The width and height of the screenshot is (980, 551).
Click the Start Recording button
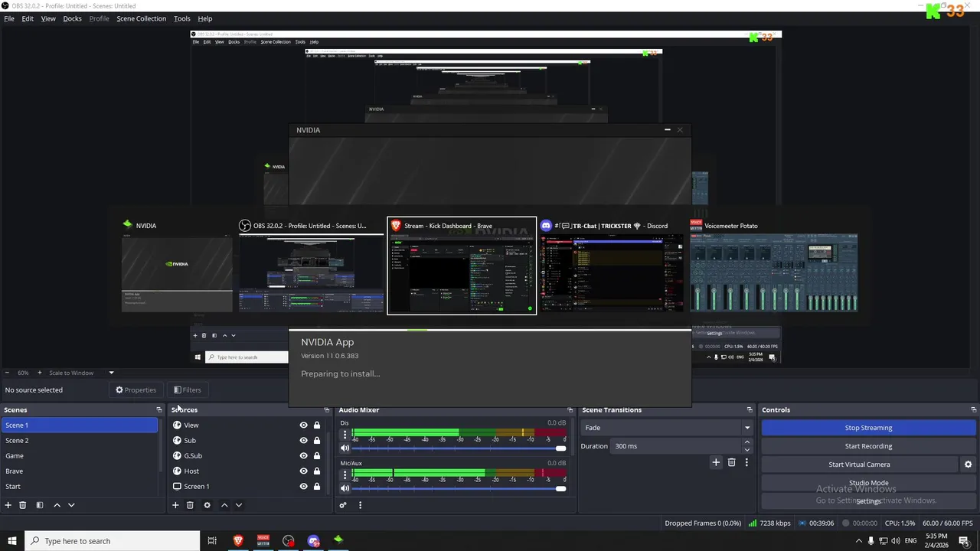tap(868, 446)
